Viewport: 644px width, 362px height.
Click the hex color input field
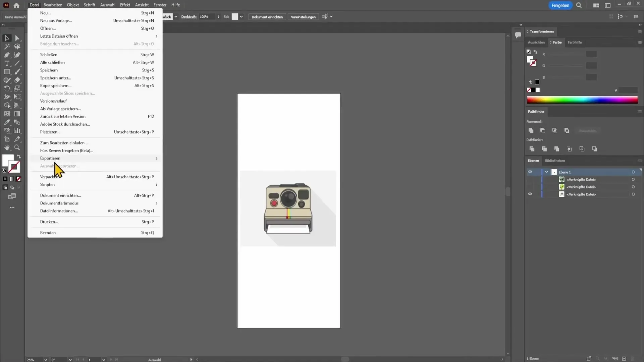[x=628, y=90]
